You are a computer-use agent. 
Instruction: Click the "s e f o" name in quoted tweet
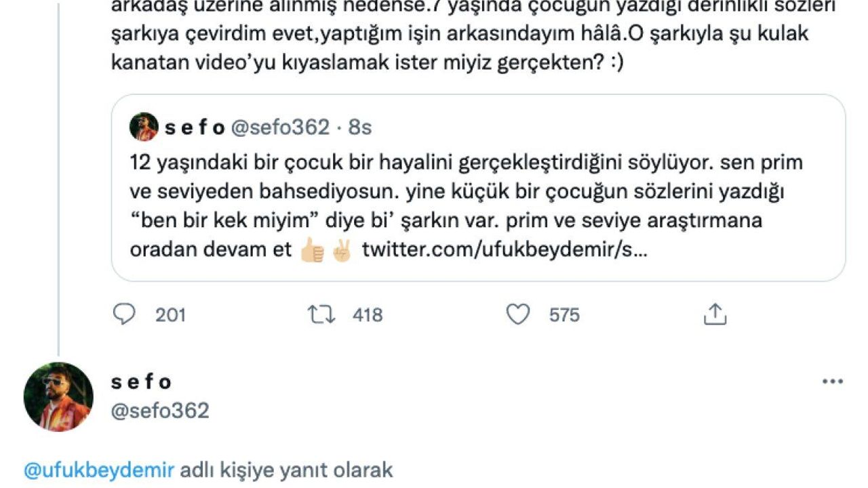click(195, 127)
